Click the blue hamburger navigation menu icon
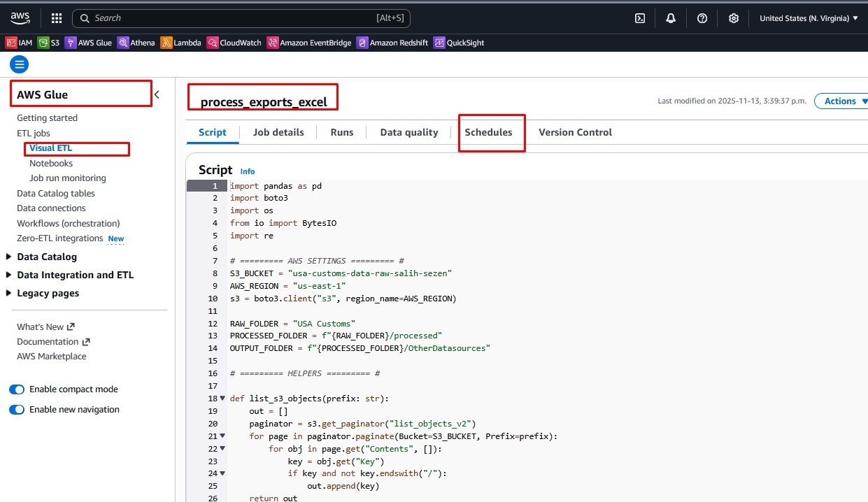The width and height of the screenshot is (868, 502). (20, 65)
